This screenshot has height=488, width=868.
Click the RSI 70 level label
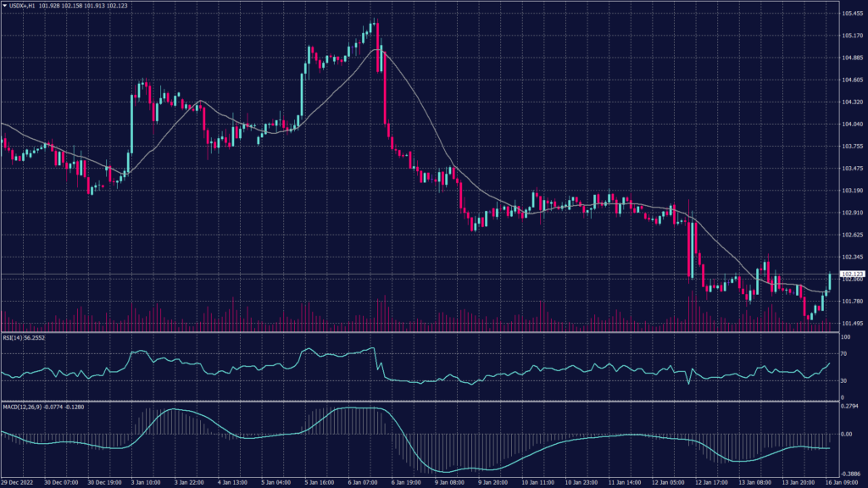click(x=846, y=353)
